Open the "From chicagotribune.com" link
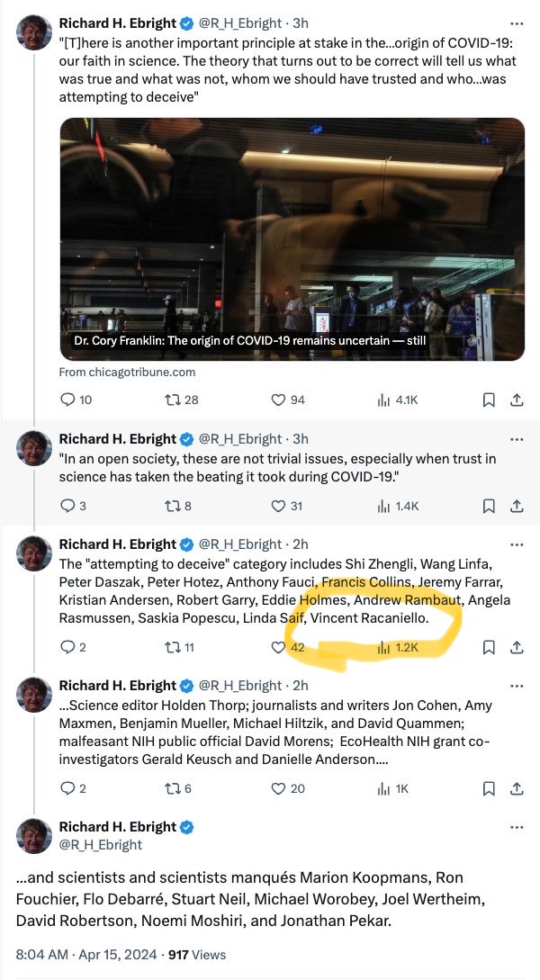The height and width of the screenshot is (980, 540). (x=128, y=372)
